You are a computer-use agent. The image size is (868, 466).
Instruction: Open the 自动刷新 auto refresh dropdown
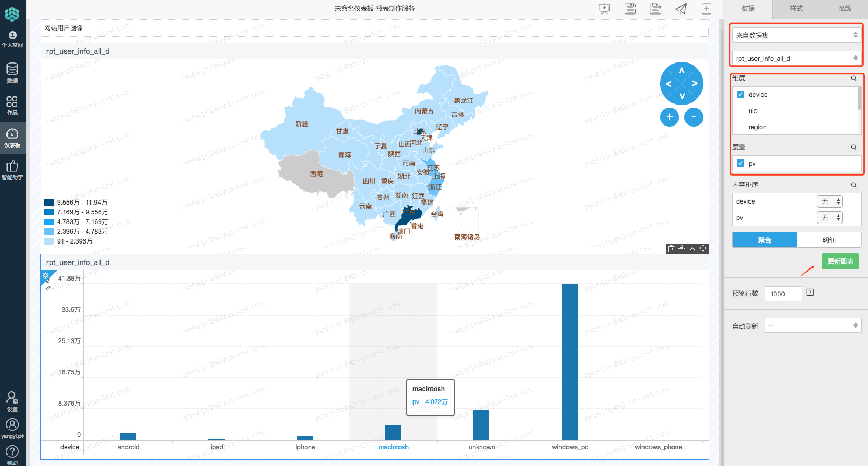(x=813, y=325)
